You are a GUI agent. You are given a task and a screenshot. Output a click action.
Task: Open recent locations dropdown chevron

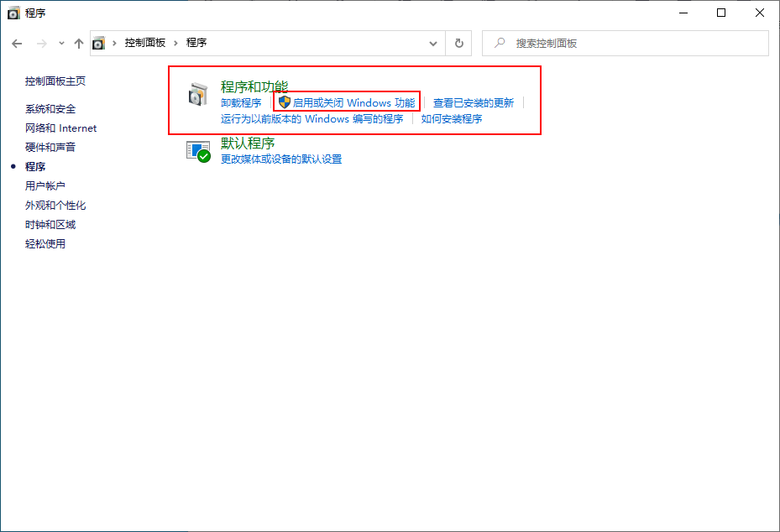(61, 44)
